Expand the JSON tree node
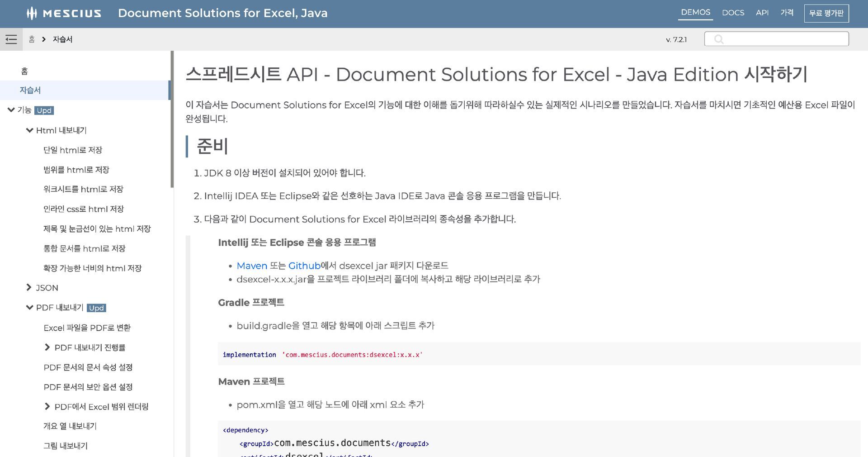The height and width of the screenshot is (457, 868). 29,287
